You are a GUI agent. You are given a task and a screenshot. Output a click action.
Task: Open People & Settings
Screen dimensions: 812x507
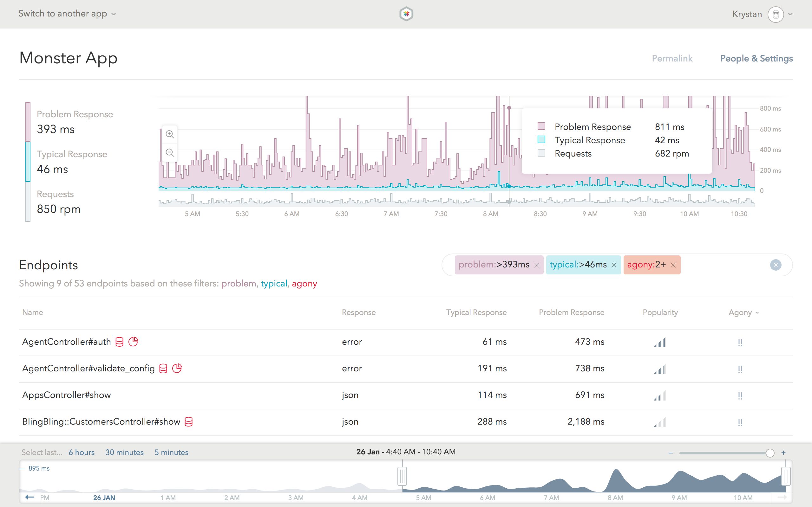coord(756,58)
